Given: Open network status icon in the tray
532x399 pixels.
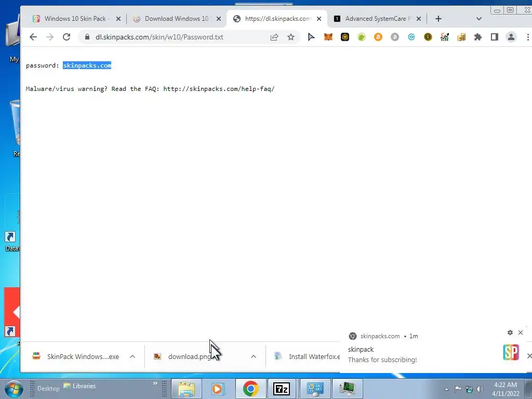Looking at the screenshot, I should 469,389.
